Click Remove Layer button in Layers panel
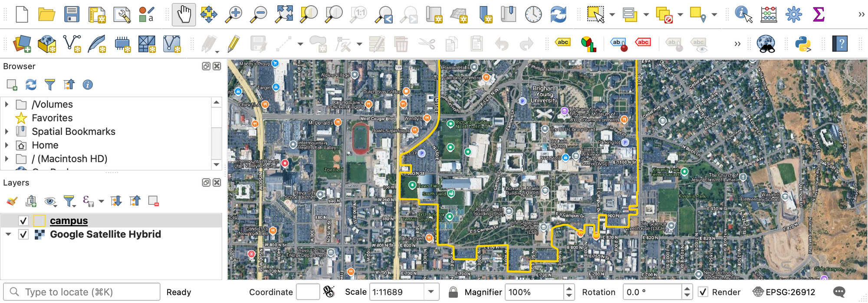 [153, 201]
